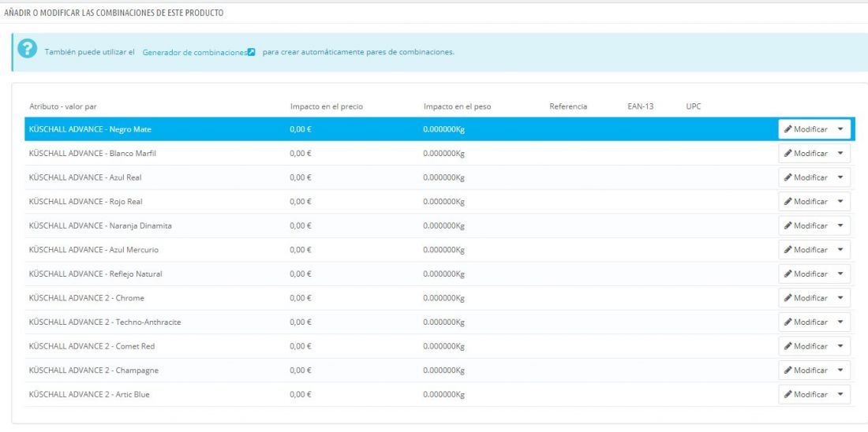The width and height of the screenshot is (868, 432).
Task: Click the Impacto en el precio header
Action: [327, 106]
